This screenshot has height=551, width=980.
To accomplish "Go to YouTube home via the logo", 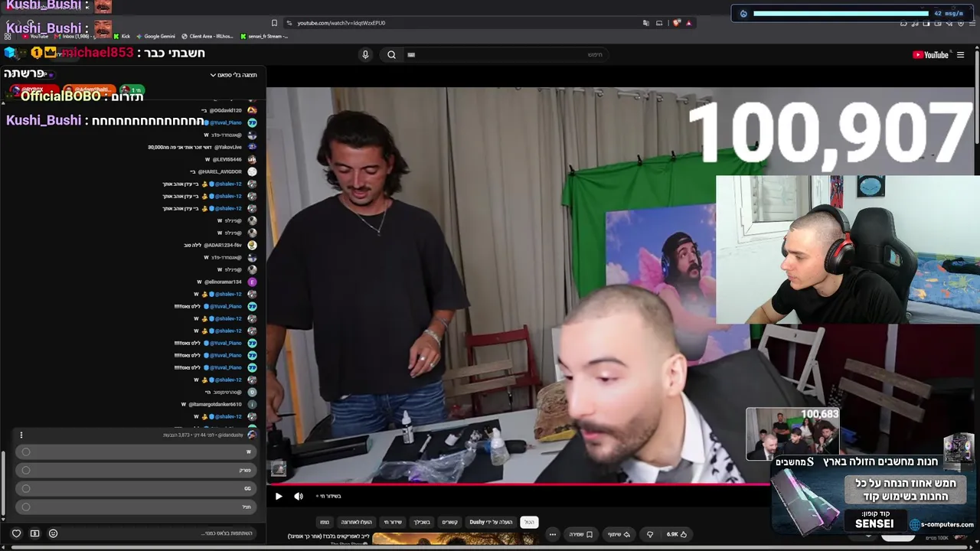I will tap(930, 54).
